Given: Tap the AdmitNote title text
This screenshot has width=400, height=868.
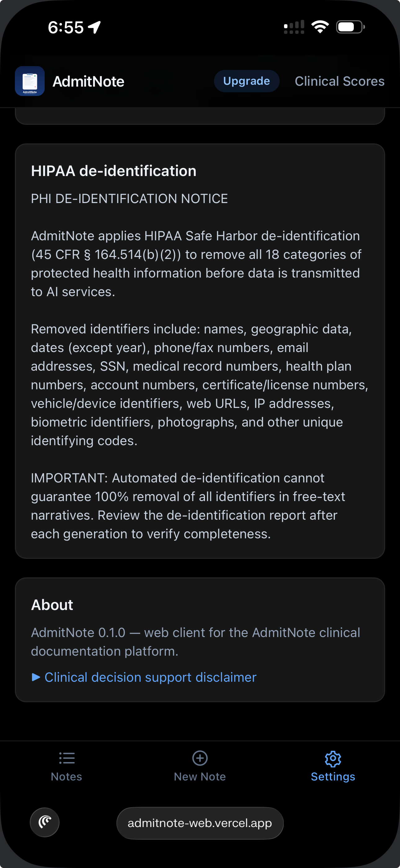Looking at the screenshot, I should [x=88, y=81].
